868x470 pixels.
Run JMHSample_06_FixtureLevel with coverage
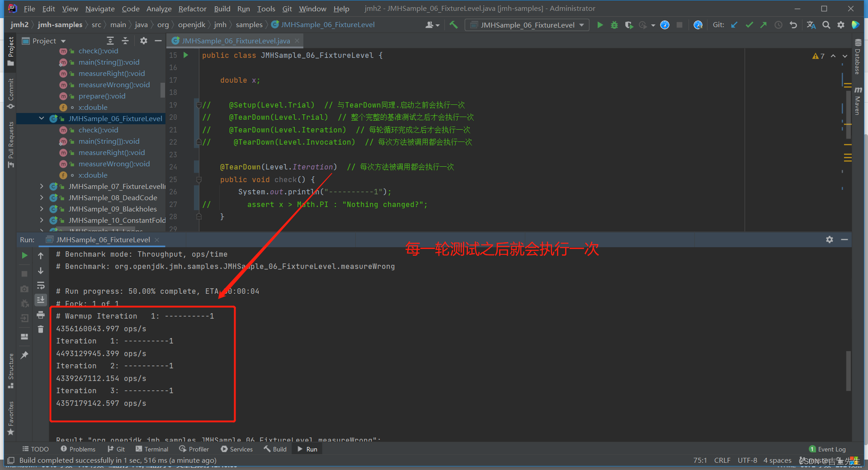point(629,25)
